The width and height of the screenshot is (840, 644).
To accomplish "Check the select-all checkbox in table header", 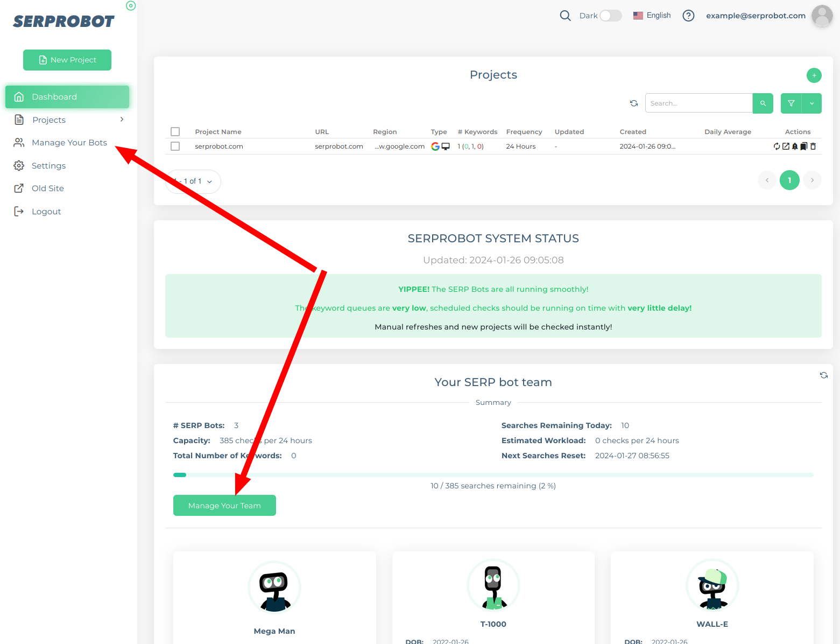I will click(175, 132).
